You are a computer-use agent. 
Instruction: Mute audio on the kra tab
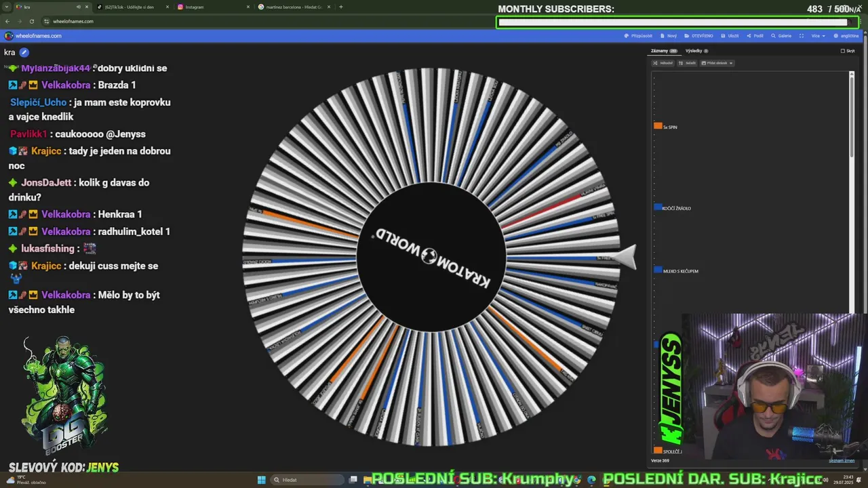[78, 7]
